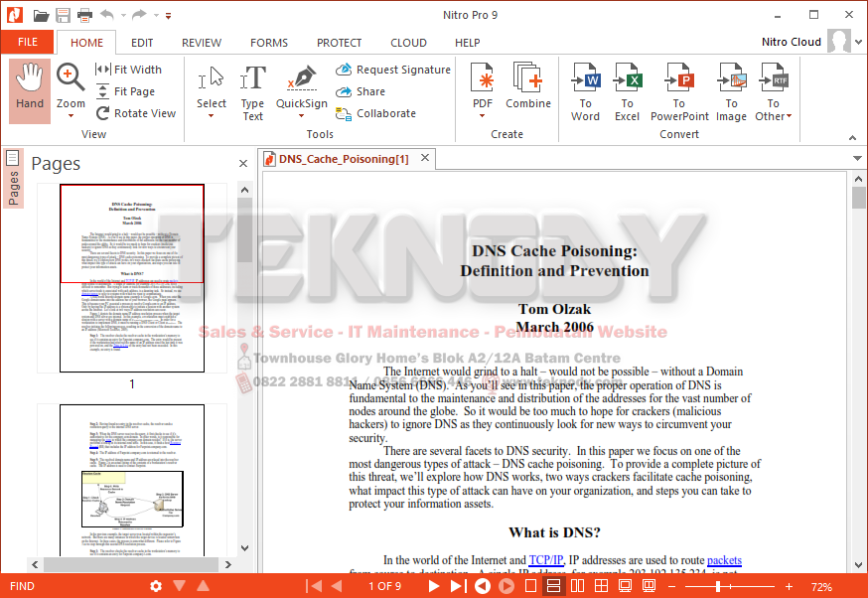Image resolution: width=868 pixels, height=598 pixels.
Task: Open Find settings gear
Action: [x=156, y=586]
